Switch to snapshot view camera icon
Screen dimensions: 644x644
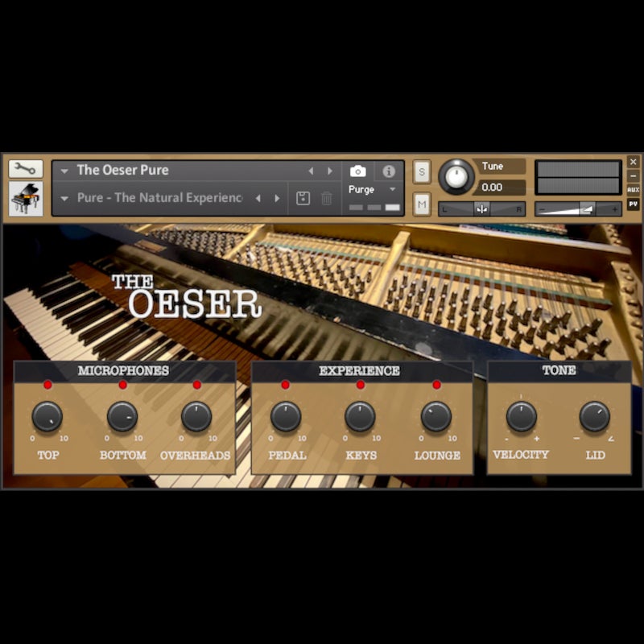pos(357,171)
